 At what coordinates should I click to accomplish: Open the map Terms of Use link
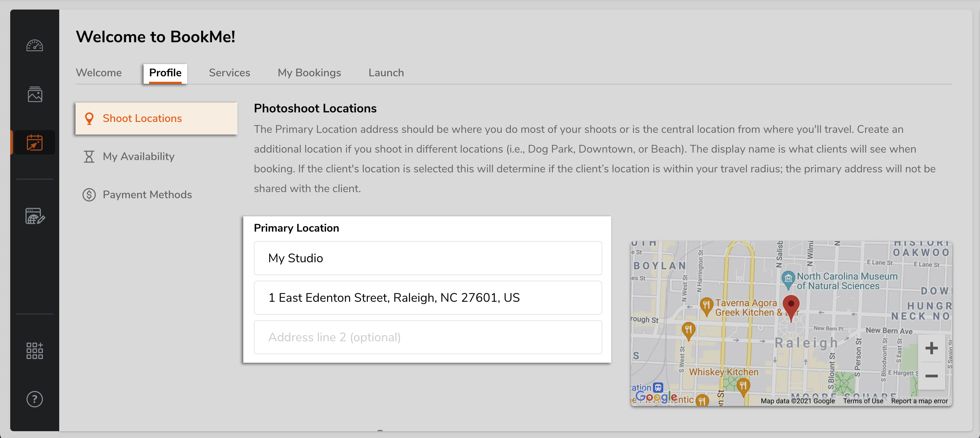coord(863,401)
